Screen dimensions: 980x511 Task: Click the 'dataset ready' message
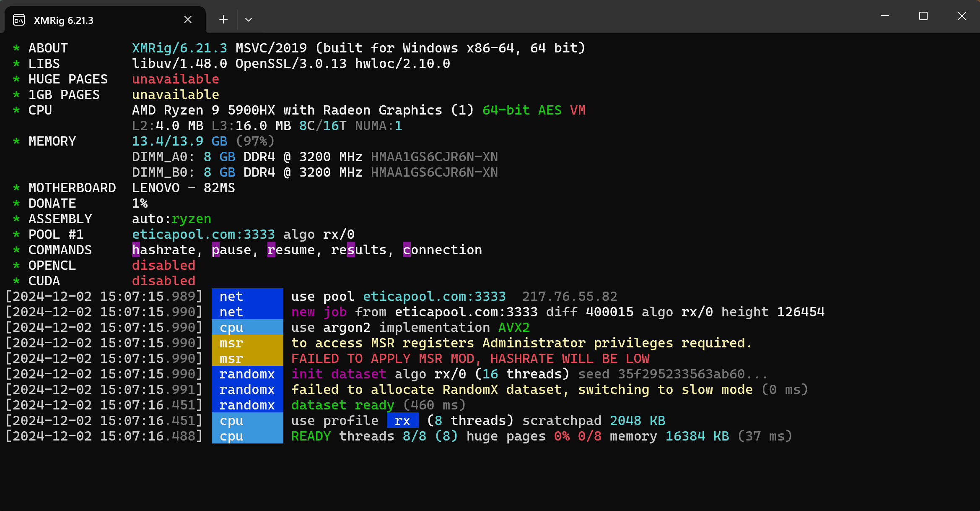coord(343,405)
